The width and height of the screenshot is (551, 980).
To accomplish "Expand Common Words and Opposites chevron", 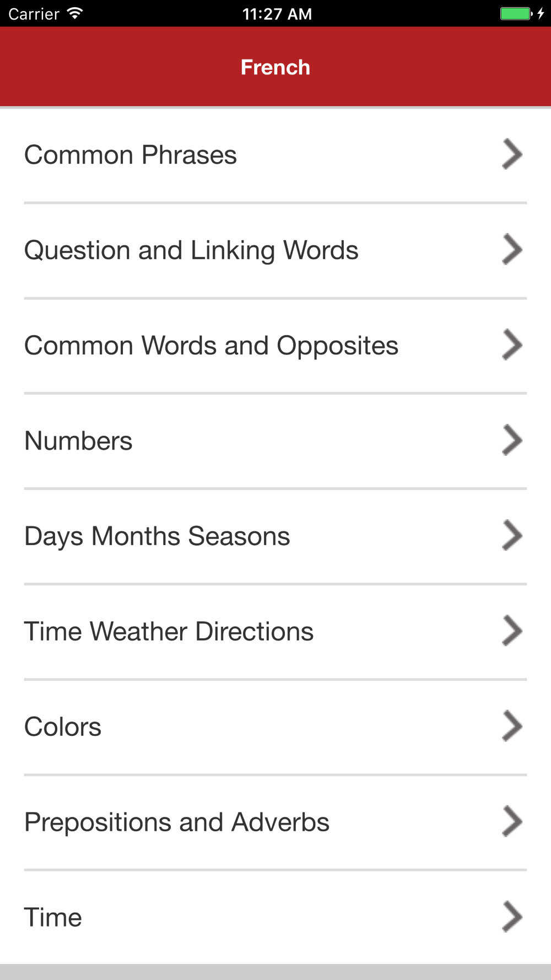I will point(512,345).
